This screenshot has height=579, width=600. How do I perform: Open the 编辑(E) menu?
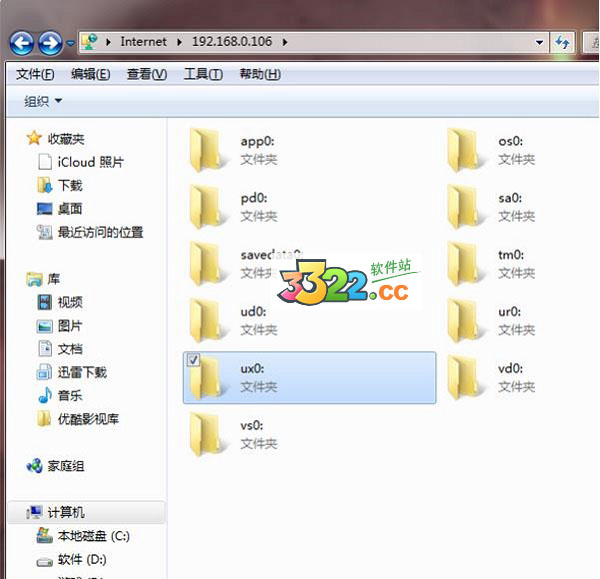[90, 74]
